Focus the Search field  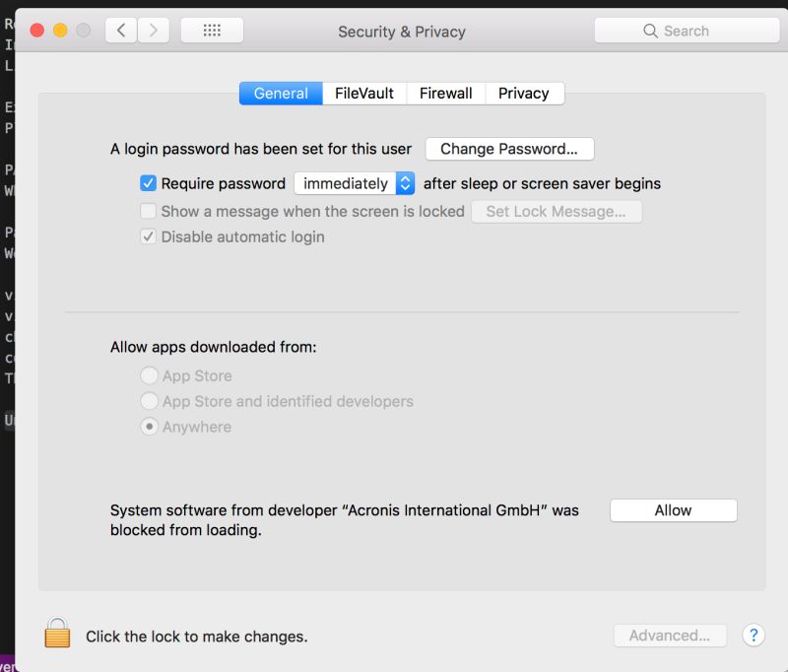coord(687,31)
